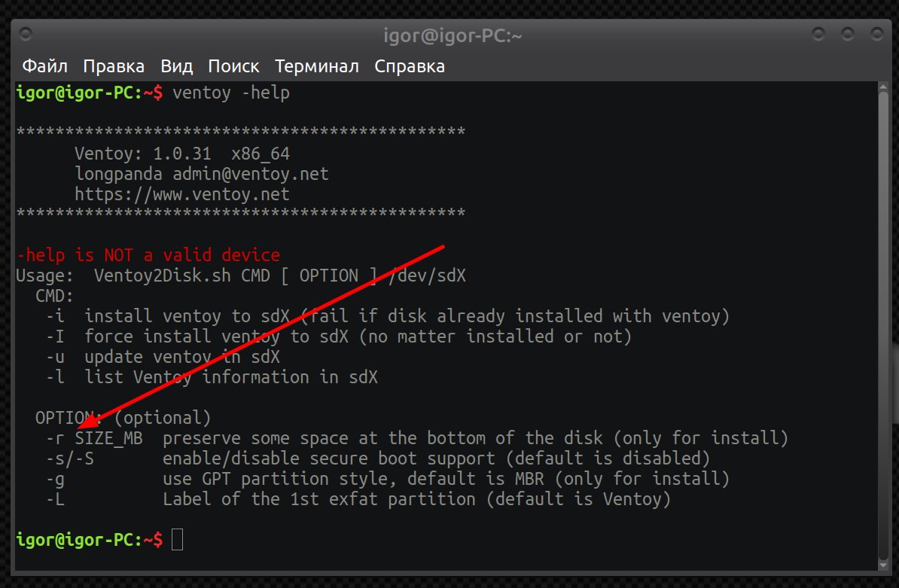Click the 'OPTION: (optional)' heading
Screen dimensions: 899x588
pos(123,418)
